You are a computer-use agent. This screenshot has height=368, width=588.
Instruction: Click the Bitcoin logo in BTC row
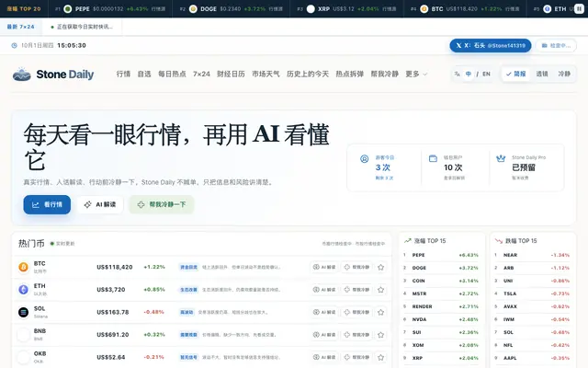pos(23,267)
